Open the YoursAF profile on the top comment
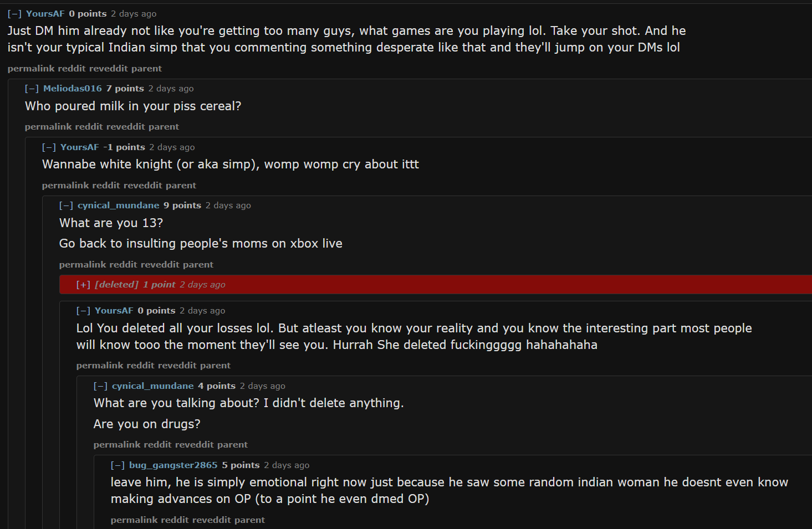The height and width of the screenshot is (529, 812). (45, 14)
